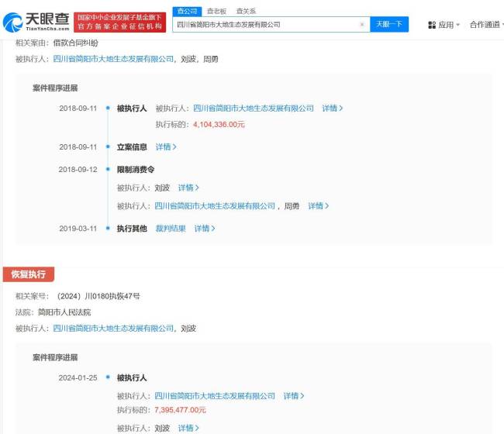Viewport: 504px width, 434px height.
Task: Click the 7,395,477.00元 execution amount
Action: [181, 410]
